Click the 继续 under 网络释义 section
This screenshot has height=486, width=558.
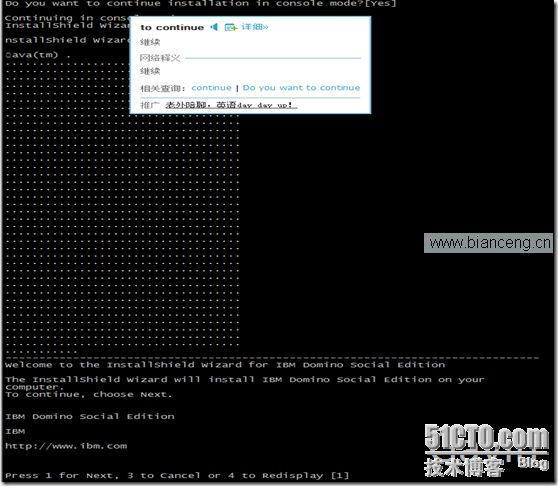(150, 71)
